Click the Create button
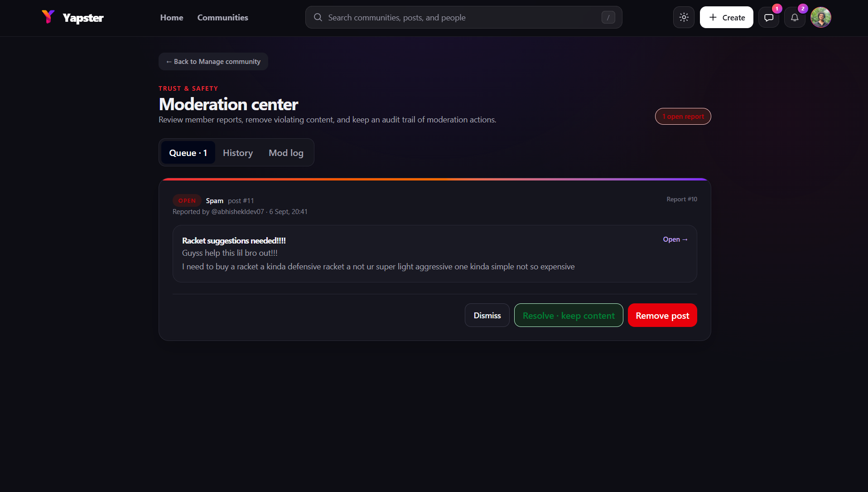The image size is (868, 492). (x=727, y=17)
